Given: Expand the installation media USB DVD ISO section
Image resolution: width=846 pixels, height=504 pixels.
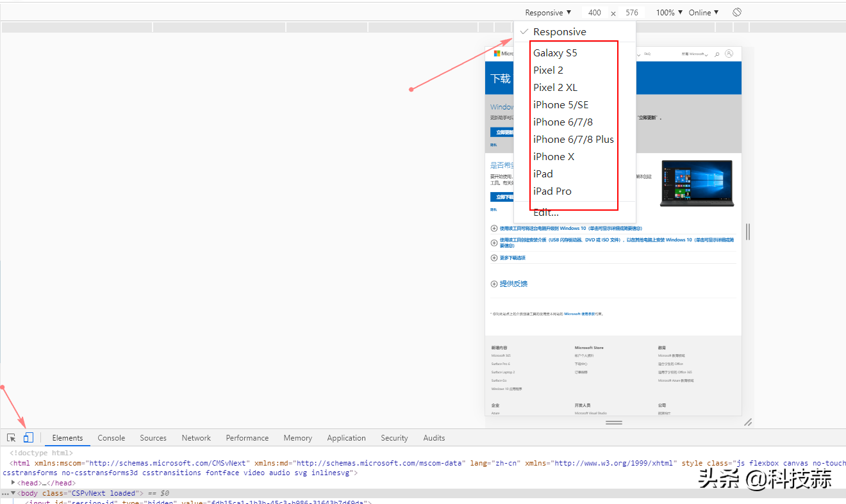Looking at the screenshot, I should click(x=494, y=242).
